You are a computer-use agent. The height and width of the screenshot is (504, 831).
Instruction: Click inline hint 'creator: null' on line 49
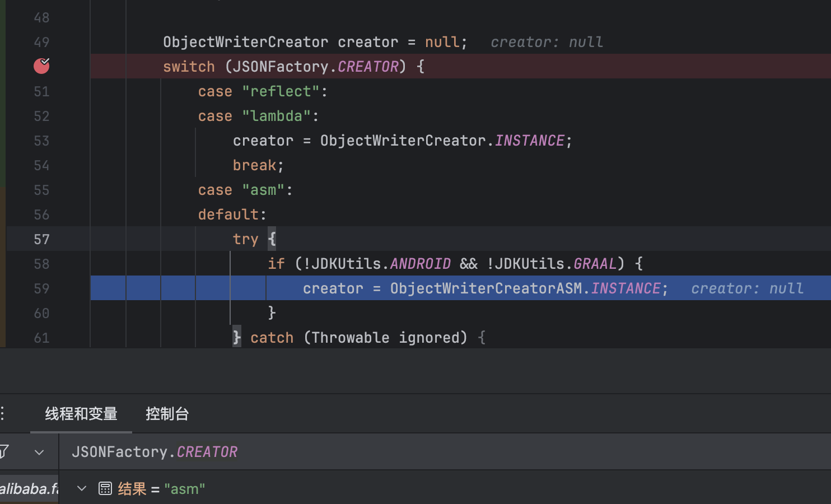pos(547,42)
